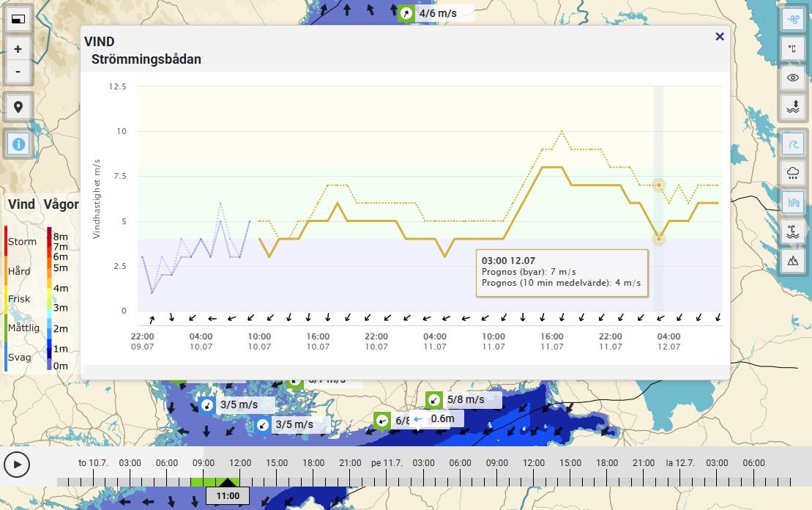812x510 pixels.
Task: Play the forecast timeline animation
Action: point(17,464)
